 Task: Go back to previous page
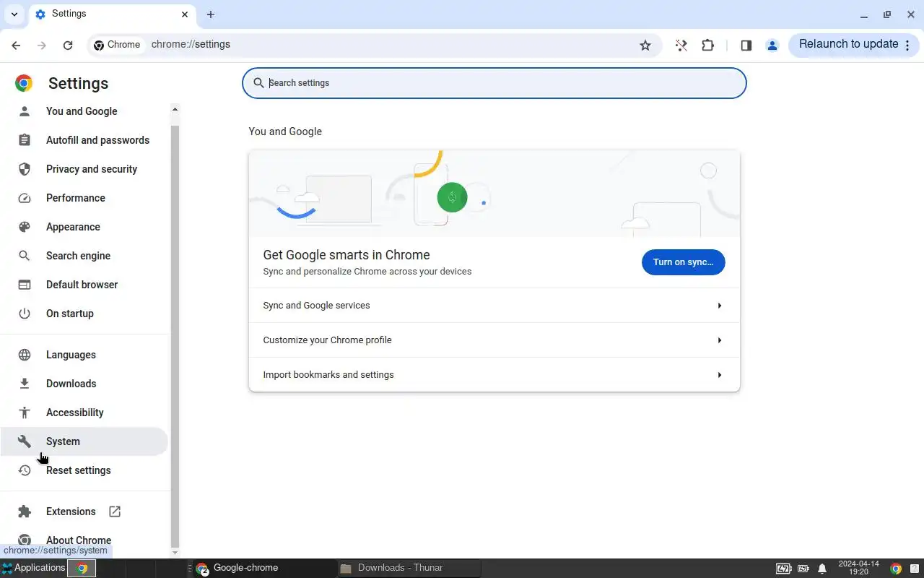click(x=16, y=46)
